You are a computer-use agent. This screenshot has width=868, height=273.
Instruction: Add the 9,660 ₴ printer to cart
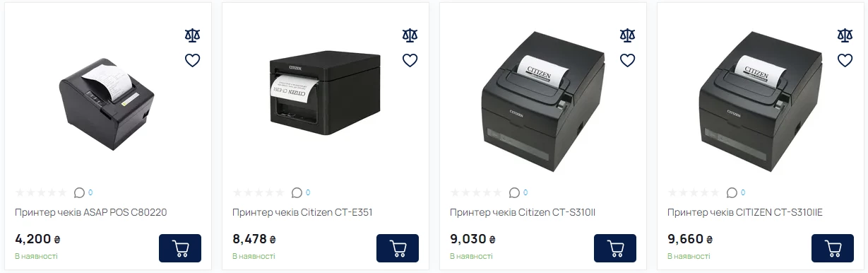click(x=833, y=248)
